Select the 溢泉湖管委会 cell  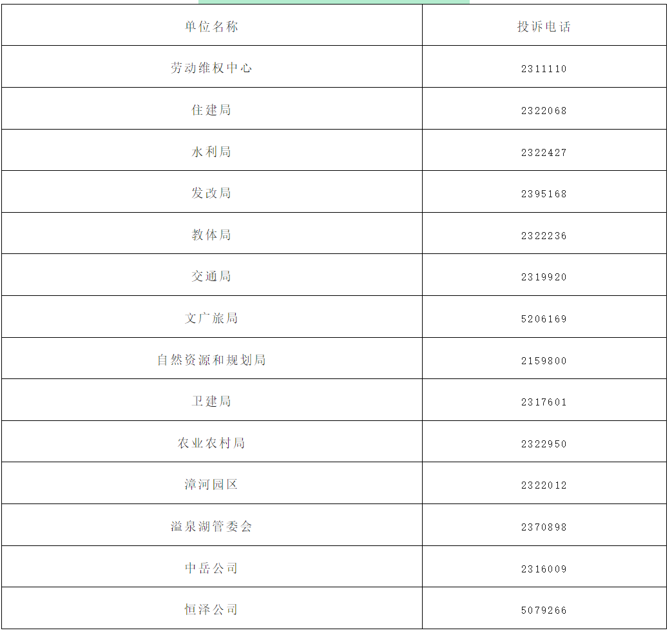[x=211, y=526]
